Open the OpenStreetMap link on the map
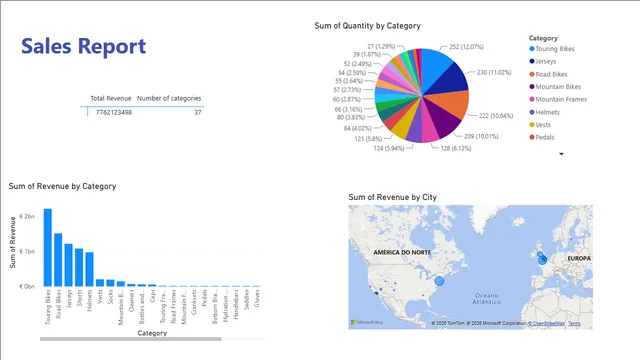 [x=547, y=323]
